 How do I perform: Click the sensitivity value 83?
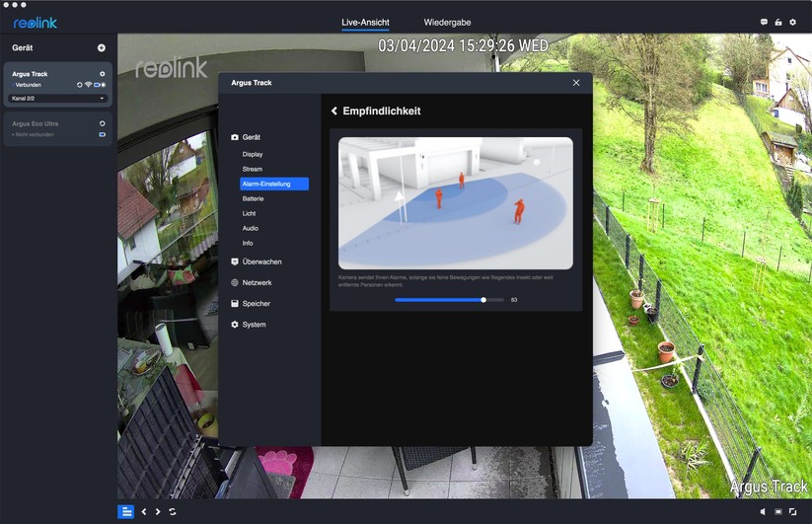click(x=514, y=300)
